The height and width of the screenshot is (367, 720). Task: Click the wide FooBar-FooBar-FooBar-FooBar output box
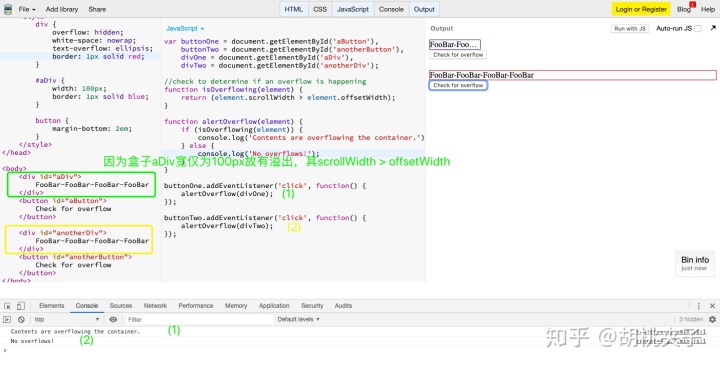pyautogui.click(x=573, y=75)
